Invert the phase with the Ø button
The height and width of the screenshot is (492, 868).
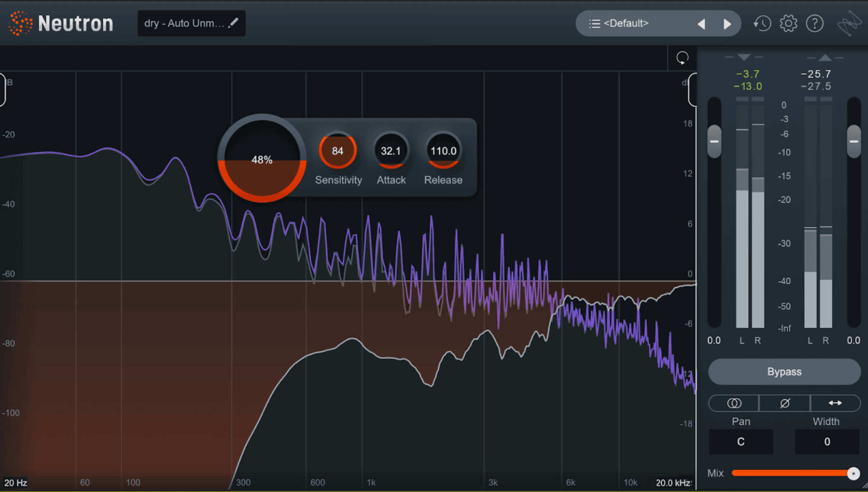[785, 403]
